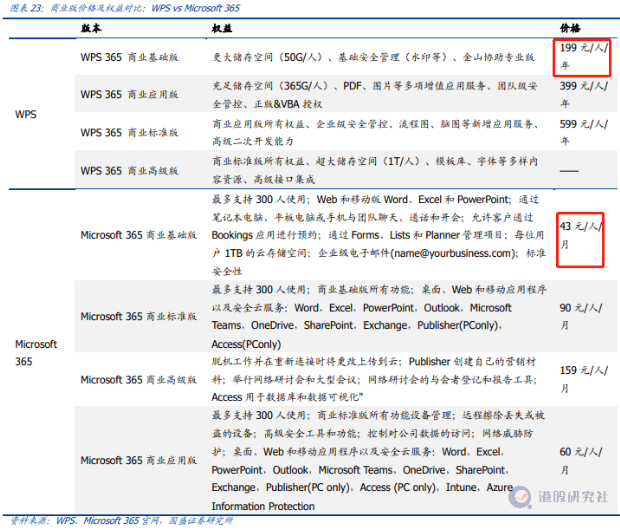Select the '版本' column header
The height and width of the screenshot is (530, 620).
click(91, 28)
